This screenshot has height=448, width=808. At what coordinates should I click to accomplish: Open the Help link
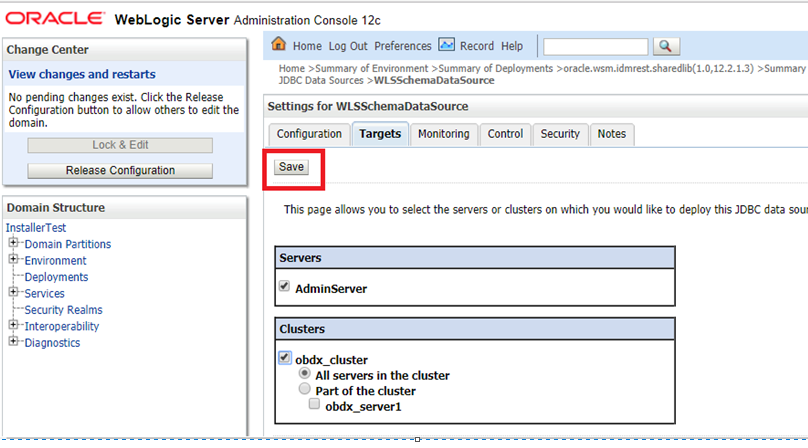tap(512, 46)
